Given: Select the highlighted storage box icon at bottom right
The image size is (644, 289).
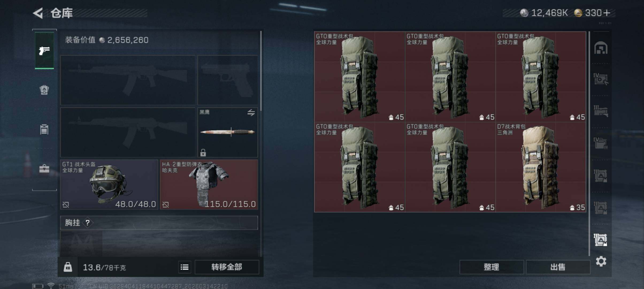Looking at the screenshot, I should tap(601, 240).
